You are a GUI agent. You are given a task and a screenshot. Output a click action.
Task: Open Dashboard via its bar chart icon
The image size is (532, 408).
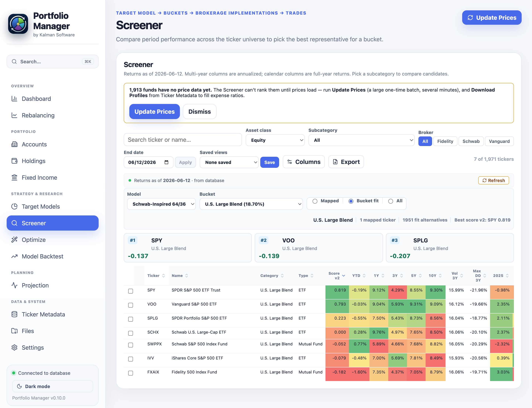point(14,99)
